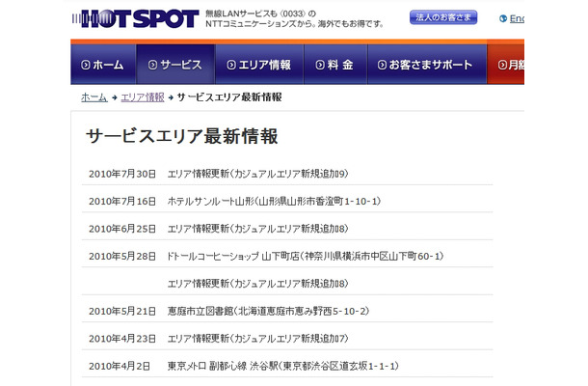The width and height of the screenshot is (588, 386).
Task: Go to the ホーム navigation tab
Action: point(103,65)
